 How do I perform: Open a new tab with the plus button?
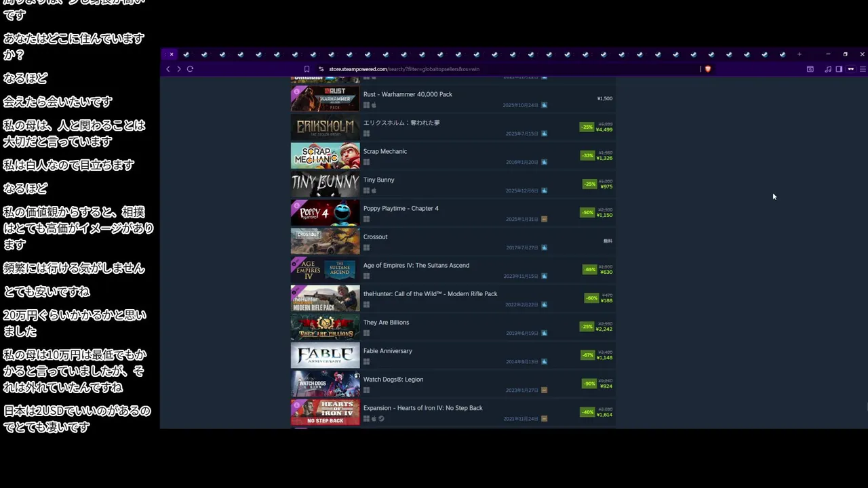tap(800, 54)
